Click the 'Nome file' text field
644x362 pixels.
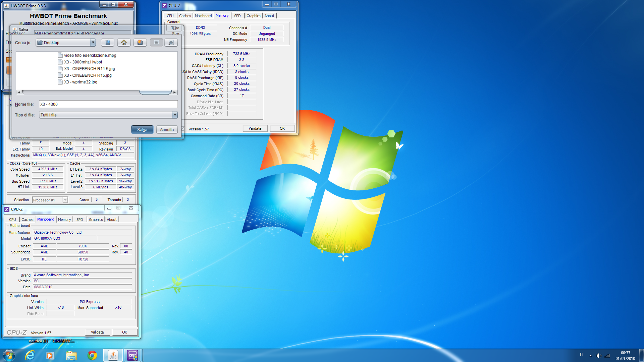108,104
